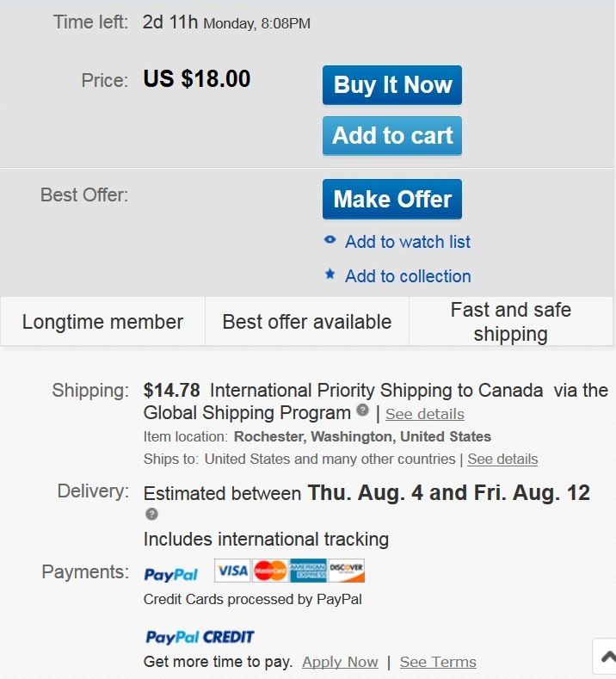Click the eye icon for watch list

click(330, 241)
